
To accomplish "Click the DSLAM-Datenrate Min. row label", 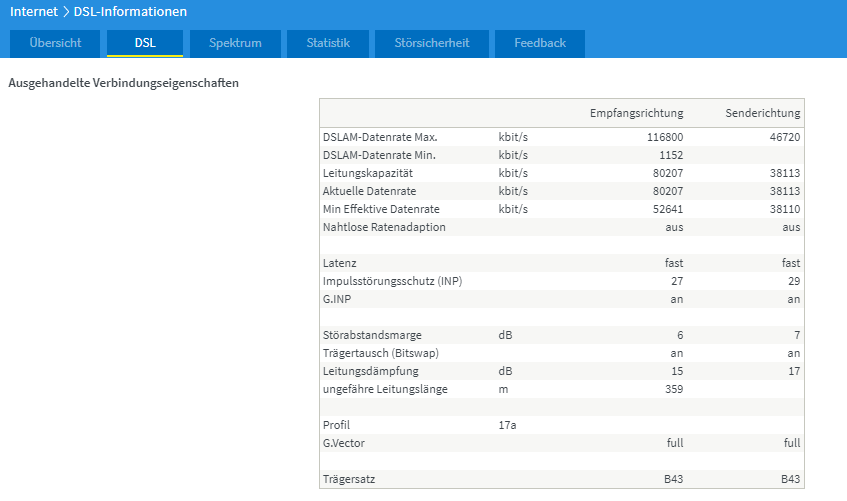I will [379, 155].
